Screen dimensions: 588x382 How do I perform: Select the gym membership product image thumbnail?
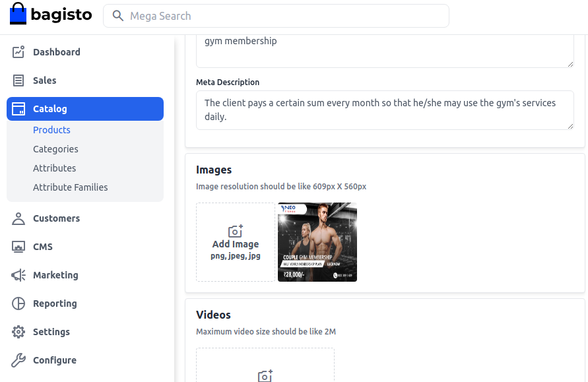click(x=317, y=242)
